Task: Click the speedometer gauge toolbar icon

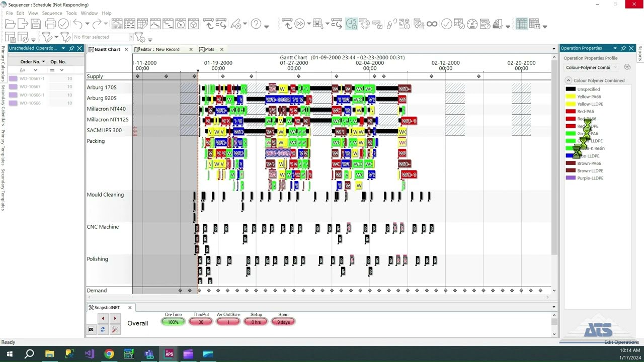Action: [x=472, y=24]
